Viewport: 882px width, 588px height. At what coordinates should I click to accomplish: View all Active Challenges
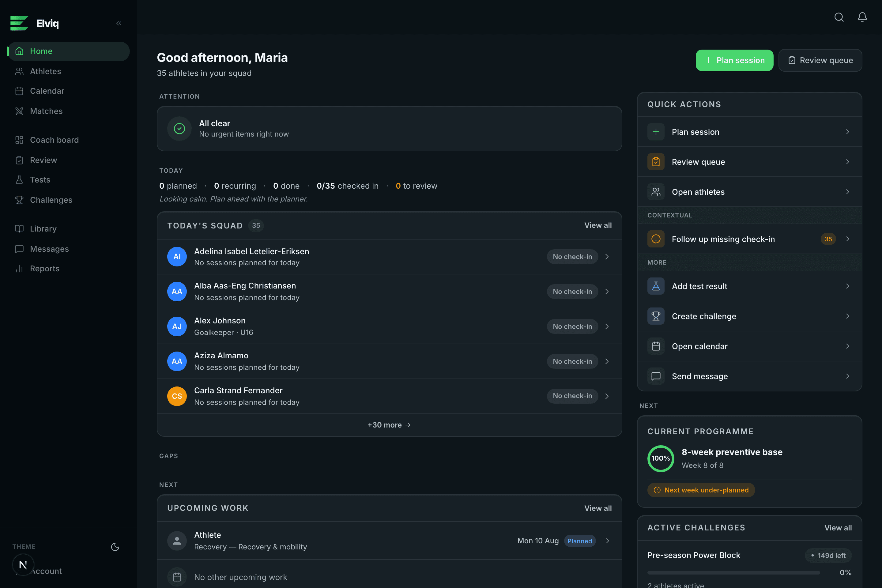point(838,528)
